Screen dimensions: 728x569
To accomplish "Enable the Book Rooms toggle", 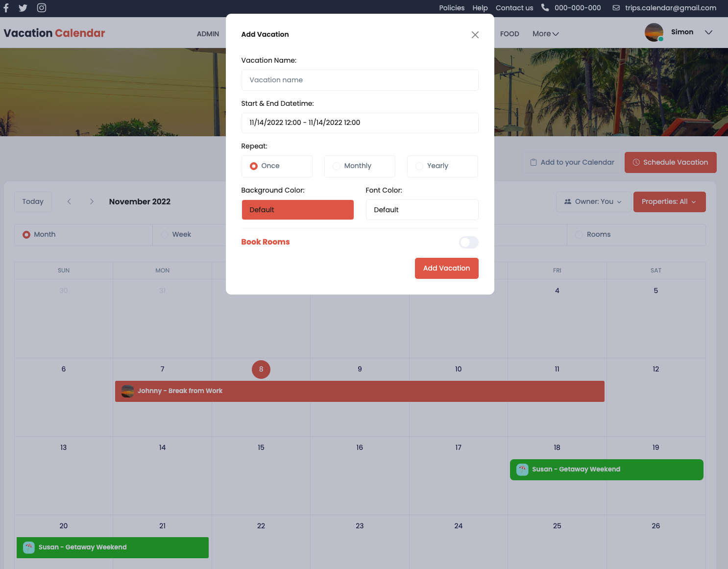I will point(468,242).
